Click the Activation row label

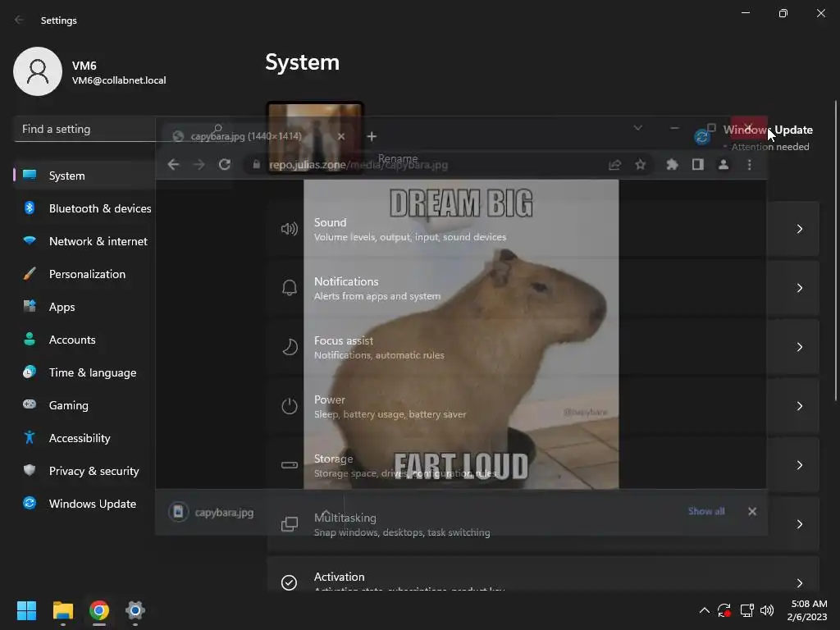pyautogui.click(x=339, y=577)
